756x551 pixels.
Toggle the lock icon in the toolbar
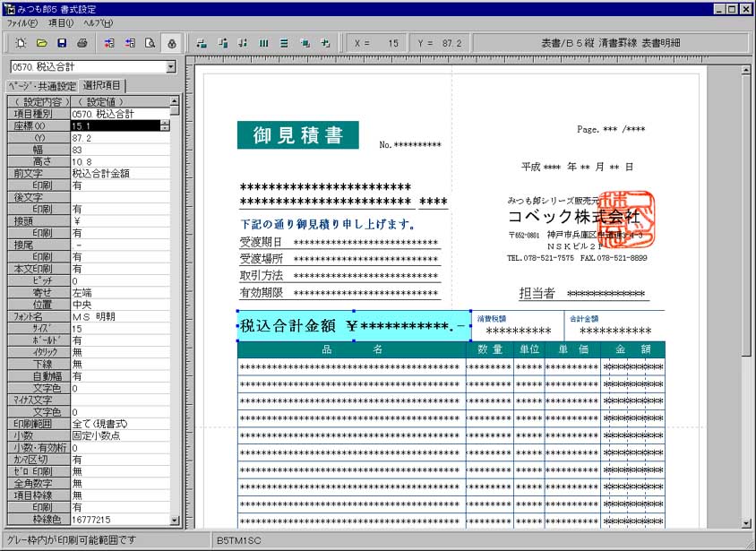[x=172, y=43]
